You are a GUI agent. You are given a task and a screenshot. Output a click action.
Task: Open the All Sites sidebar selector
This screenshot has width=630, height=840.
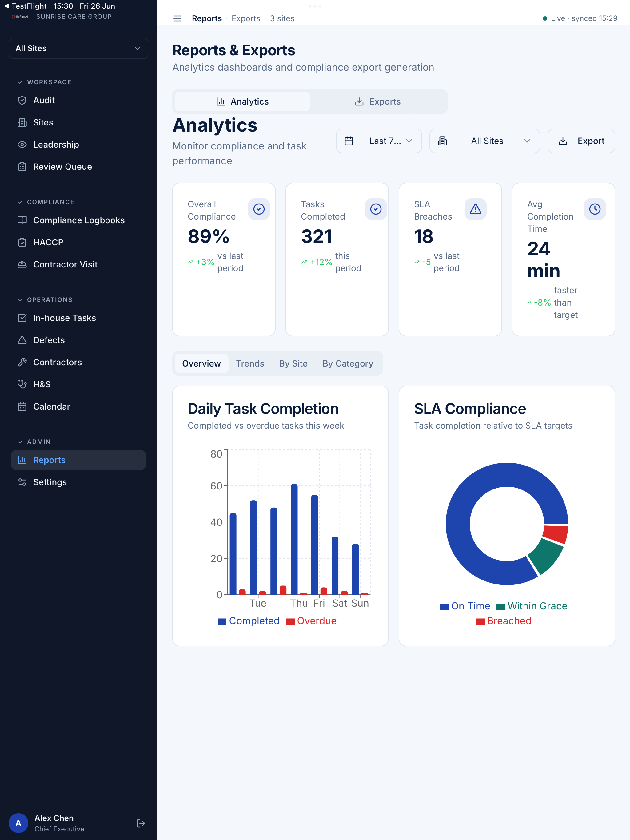pos(78,48)
